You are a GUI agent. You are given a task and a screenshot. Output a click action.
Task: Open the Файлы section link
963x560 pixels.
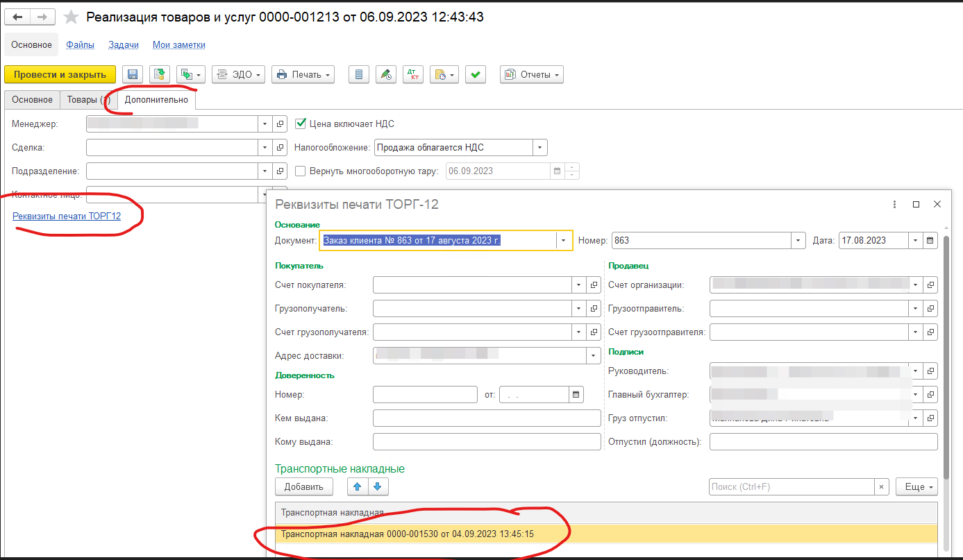click(81, 45)
